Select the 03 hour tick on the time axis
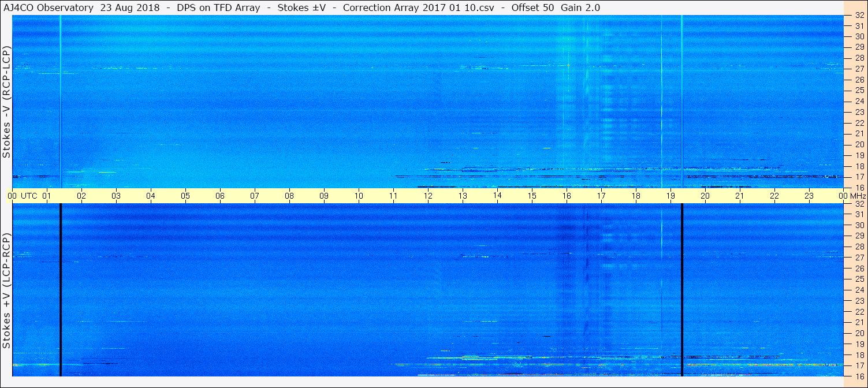868x388 pixels. 116,196
